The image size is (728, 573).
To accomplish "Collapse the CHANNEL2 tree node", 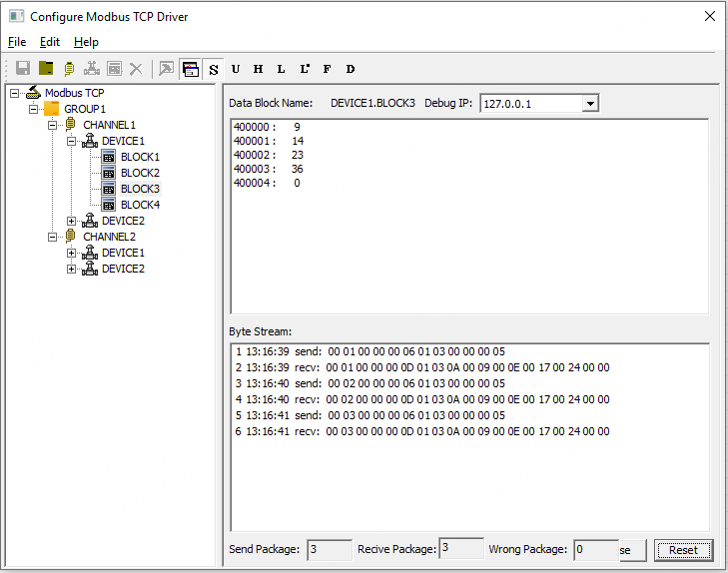I will pos(53,237).
